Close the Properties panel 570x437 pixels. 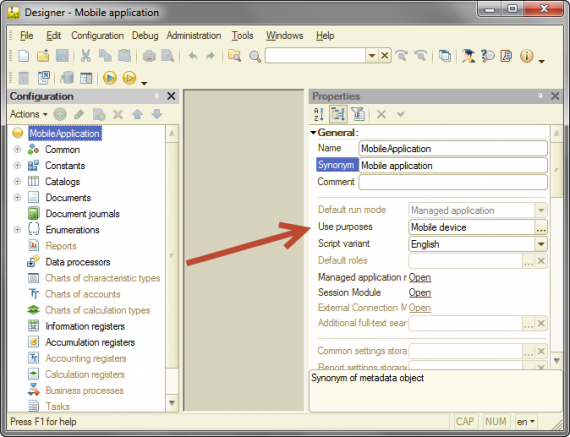pos(555,96)
